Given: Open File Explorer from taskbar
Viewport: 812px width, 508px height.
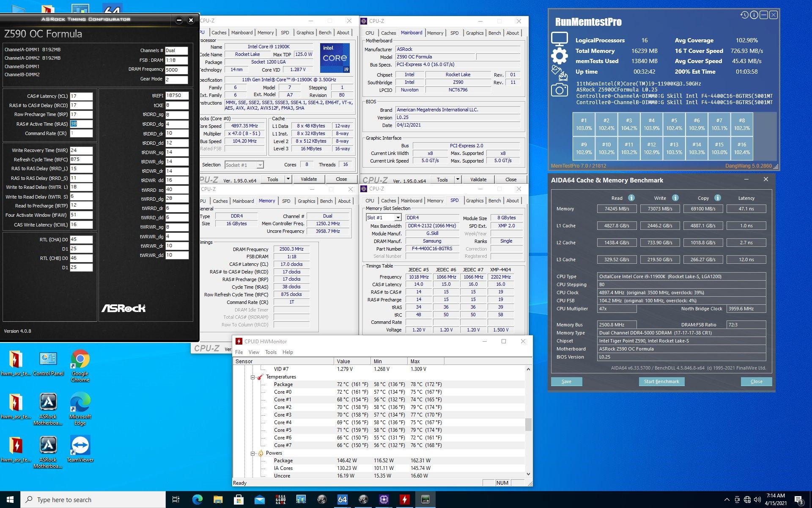Looking at the screenshot, I should (218, 500).
